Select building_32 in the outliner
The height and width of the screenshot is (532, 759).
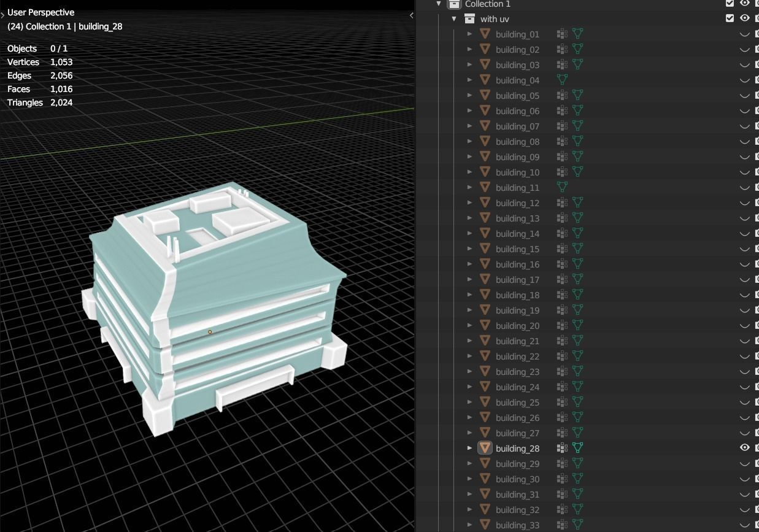(517, 510)
